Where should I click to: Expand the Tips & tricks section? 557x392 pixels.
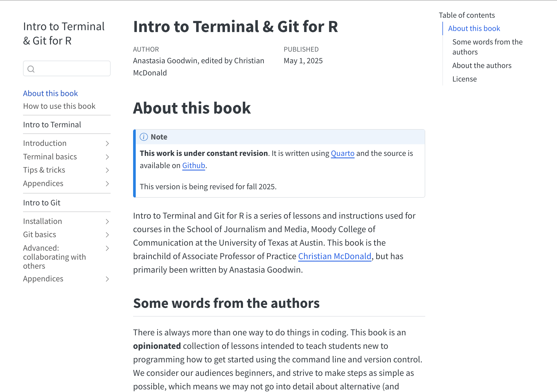(x=107, y=170)
